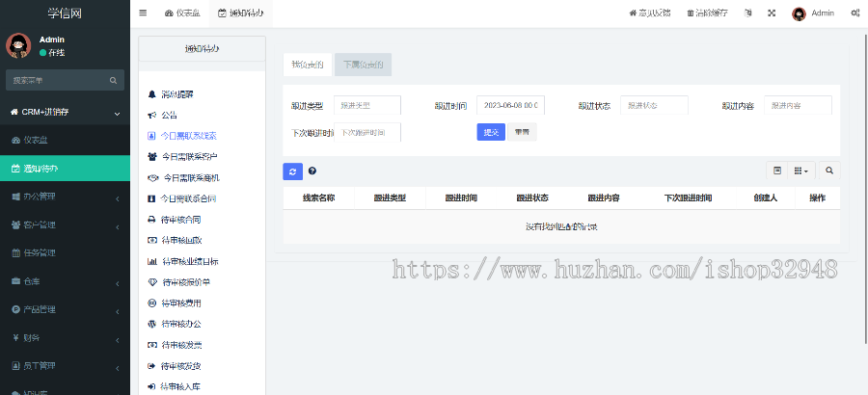
Task: Click the 下次跟进时间 filter input
Action: [x=367, y=133]
